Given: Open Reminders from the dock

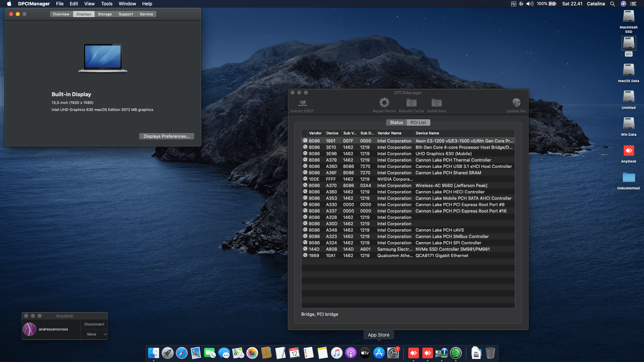Looking at the screenshot, I should pyautogui.click(x=309, y=353).
